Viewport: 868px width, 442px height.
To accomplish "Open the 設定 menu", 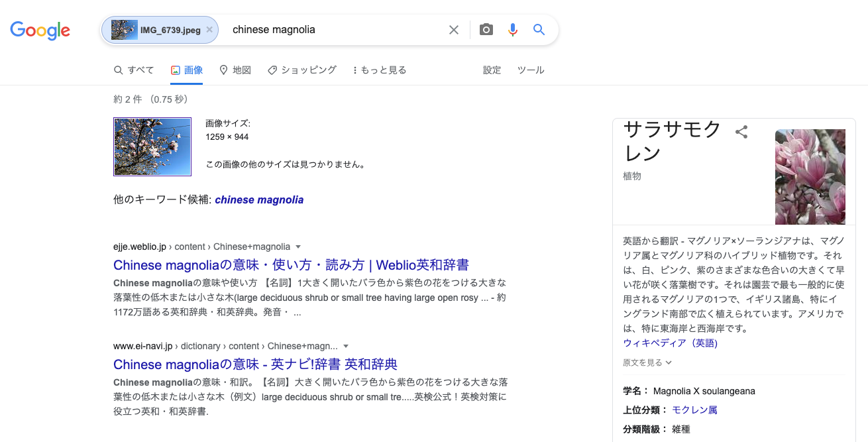I will point(492,70).
